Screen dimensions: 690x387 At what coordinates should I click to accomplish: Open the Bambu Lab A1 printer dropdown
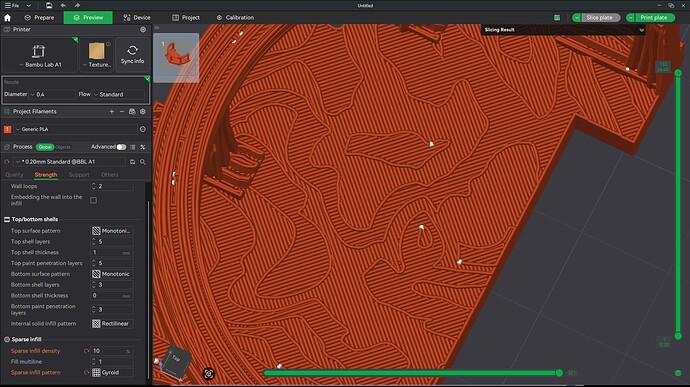tap(40, 64)
